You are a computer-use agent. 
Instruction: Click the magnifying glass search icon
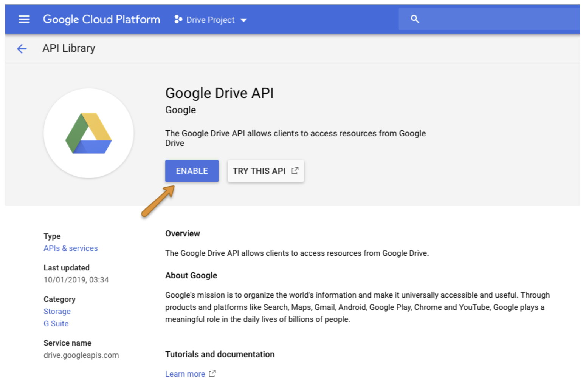click(415, 19)
